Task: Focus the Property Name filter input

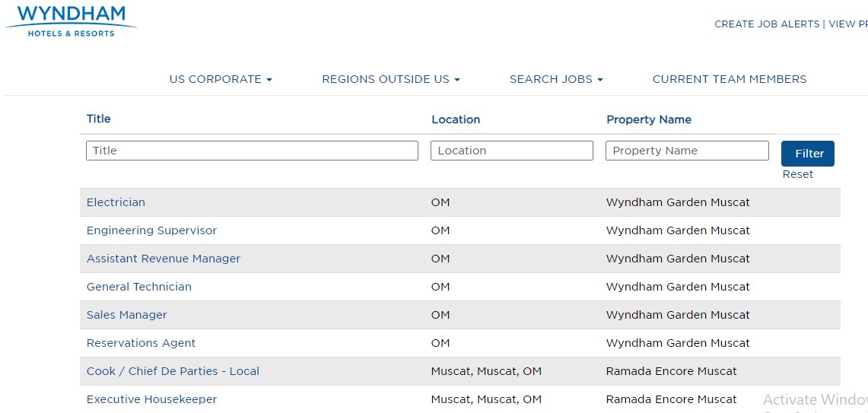Action: 687,151
